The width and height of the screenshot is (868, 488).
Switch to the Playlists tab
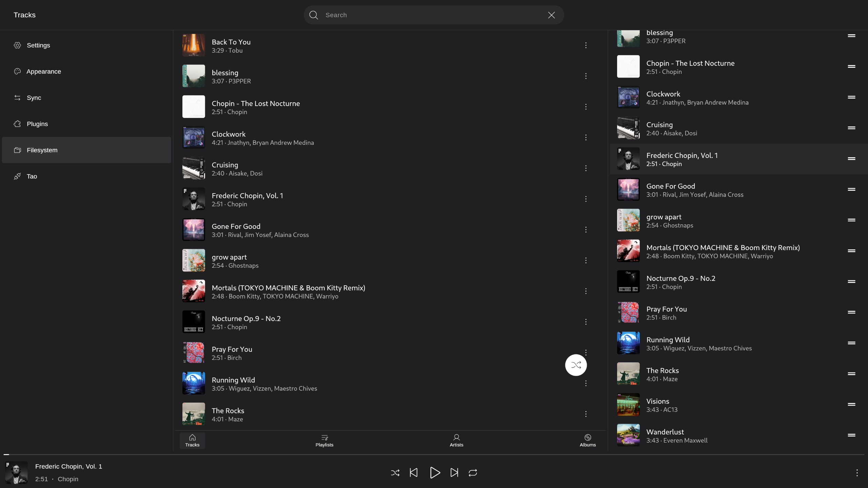324,441
